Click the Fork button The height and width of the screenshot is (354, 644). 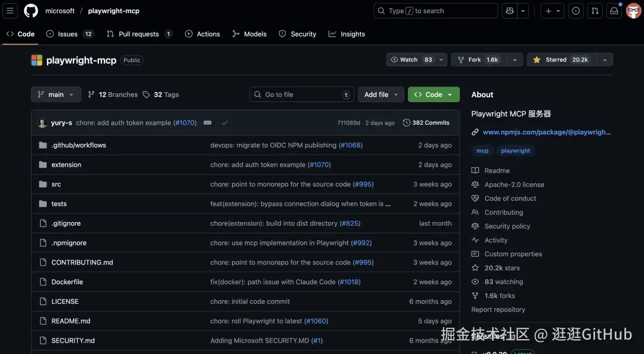tap(479, 60)
